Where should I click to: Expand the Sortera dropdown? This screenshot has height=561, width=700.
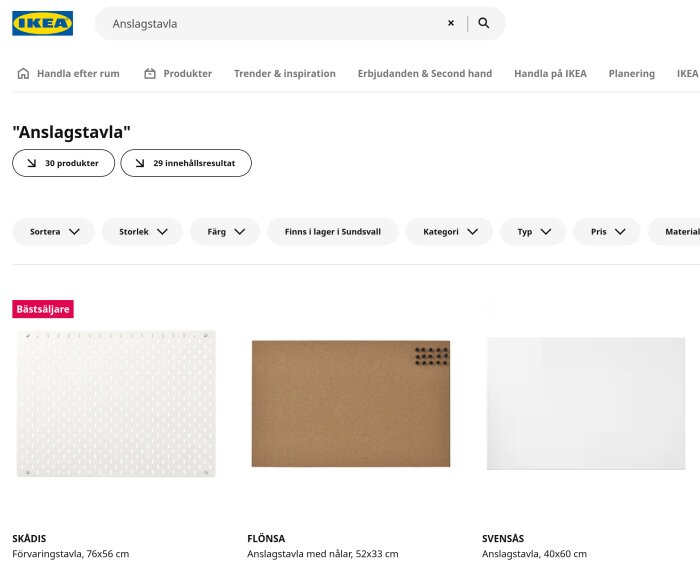coord(54,232)
